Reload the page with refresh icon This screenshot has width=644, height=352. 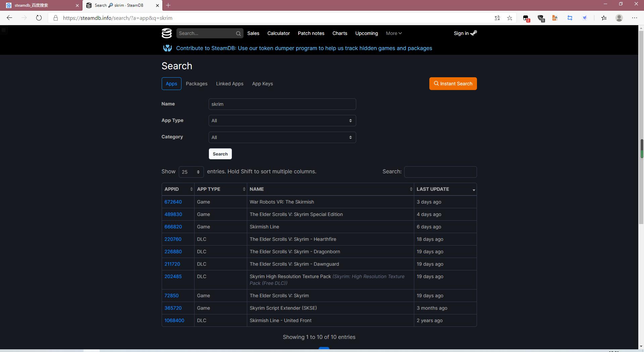tap(39, 18)
